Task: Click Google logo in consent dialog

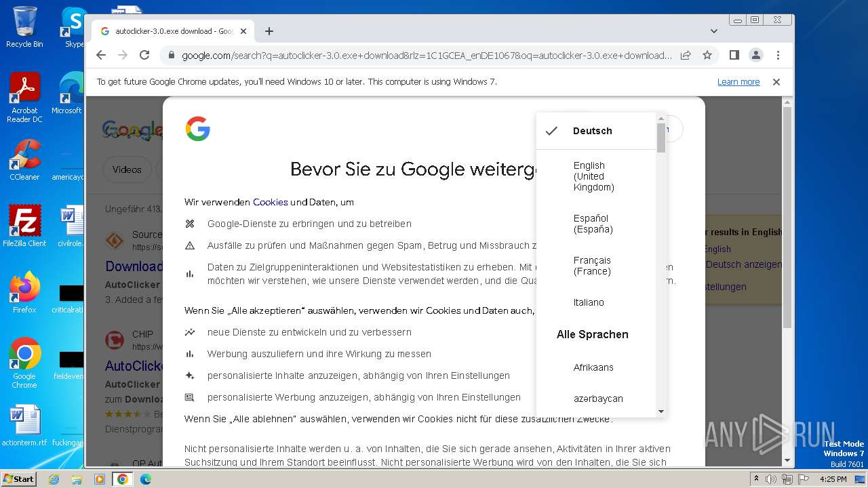Action: point(198,129)
